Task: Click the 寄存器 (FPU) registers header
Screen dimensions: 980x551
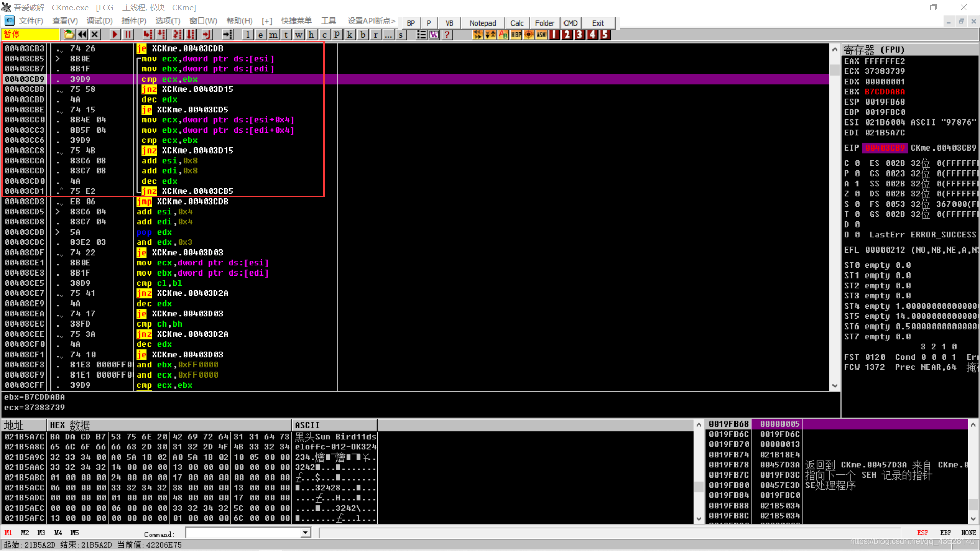Action: click(910, 49)
